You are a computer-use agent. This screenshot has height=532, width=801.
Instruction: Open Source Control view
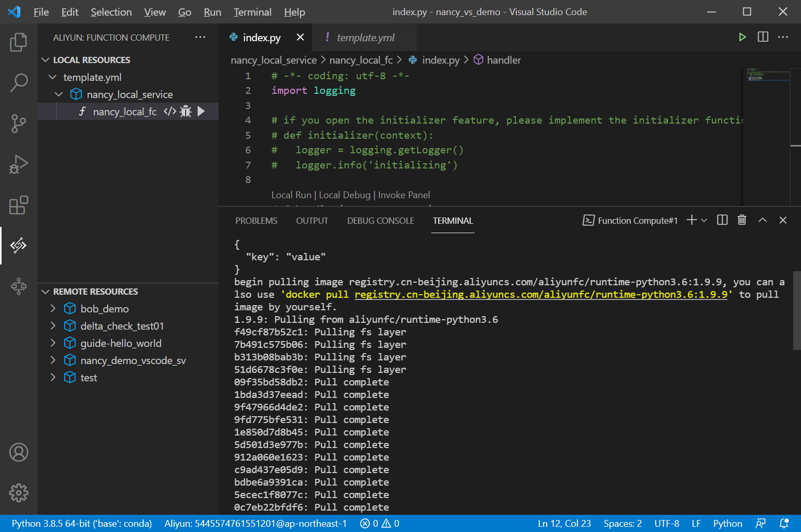coord(19,124)
